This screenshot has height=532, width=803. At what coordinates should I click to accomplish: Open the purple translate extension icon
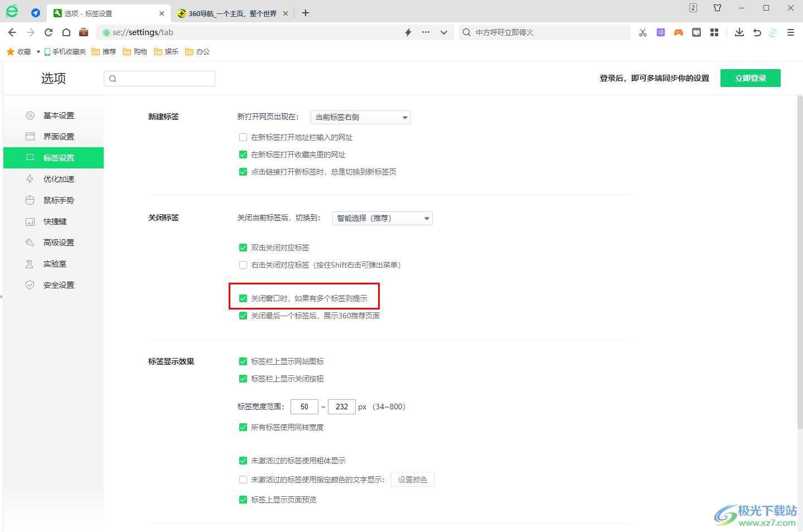tap(661, 32)
